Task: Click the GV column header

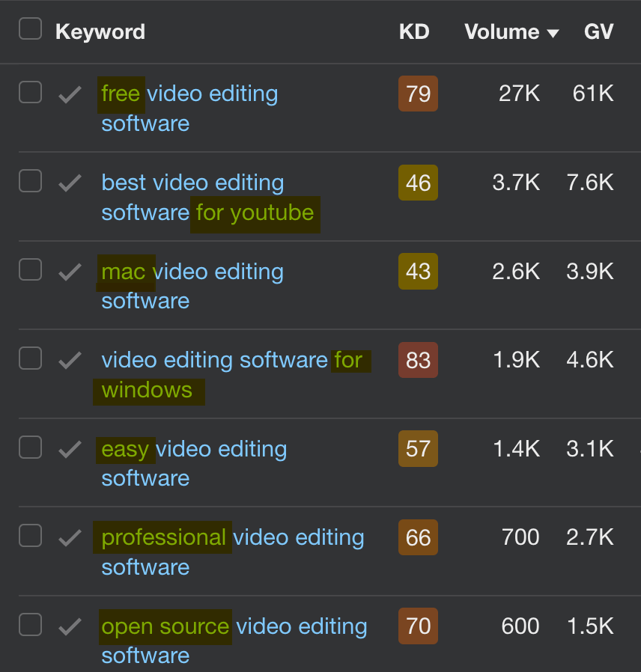Action: click(599, 31)
